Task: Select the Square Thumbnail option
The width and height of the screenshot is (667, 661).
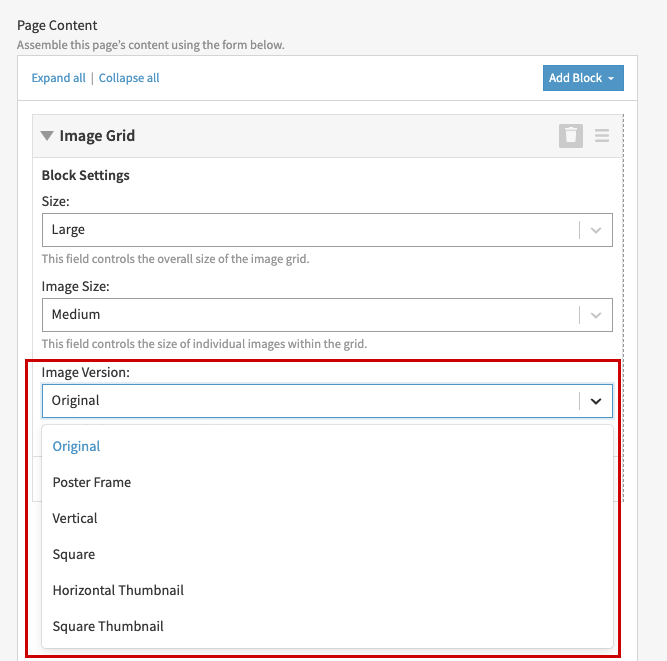Action: coord(108,627)
